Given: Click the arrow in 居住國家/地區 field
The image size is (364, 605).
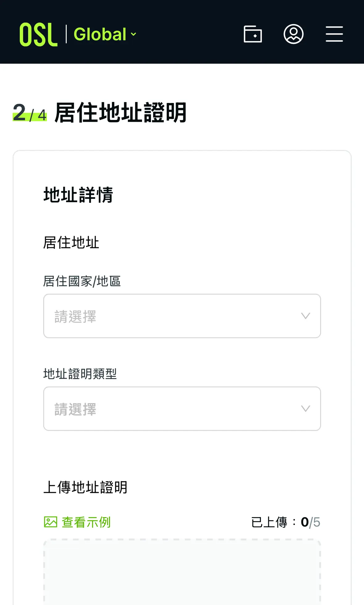Looking at the screenshot, I should (305, 316).
